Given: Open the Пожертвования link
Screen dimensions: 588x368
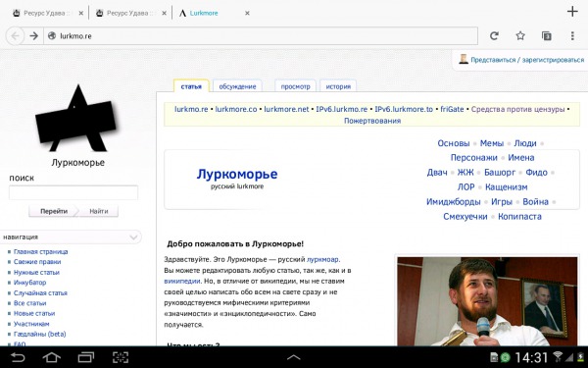Looking at the screenshot, I should point(372,121).
